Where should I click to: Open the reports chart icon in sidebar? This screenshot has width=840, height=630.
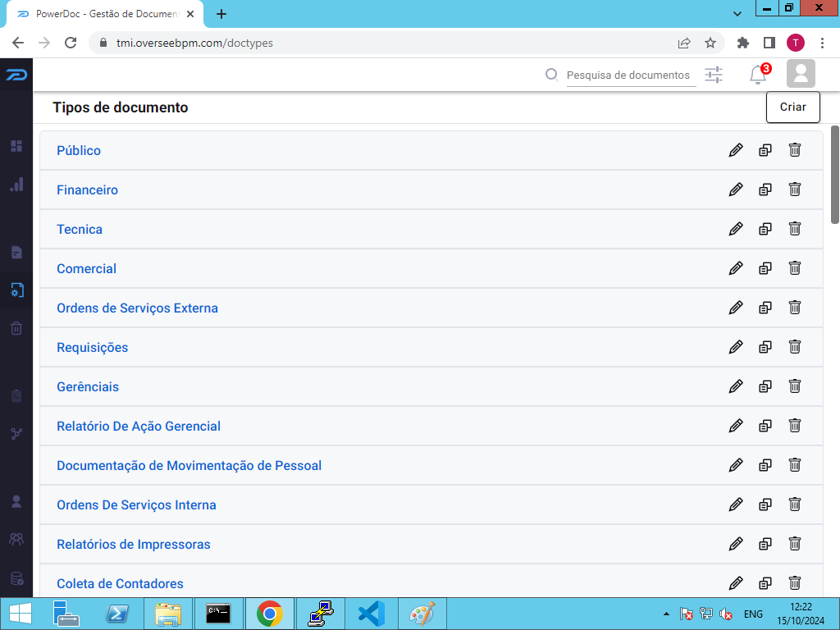(16, 185)
